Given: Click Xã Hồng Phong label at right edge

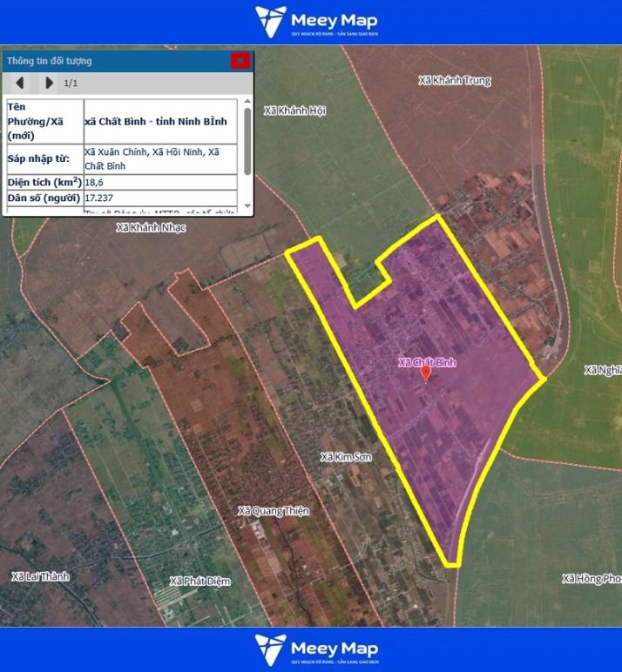Looking at the screenshot, I should (x=592, y=579).
